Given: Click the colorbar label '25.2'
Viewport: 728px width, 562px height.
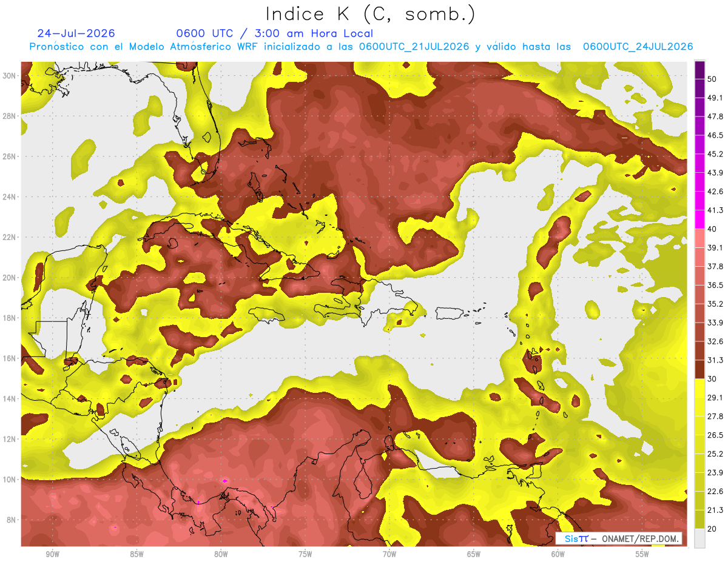Looking at the screenshot, I should [715, 453].
